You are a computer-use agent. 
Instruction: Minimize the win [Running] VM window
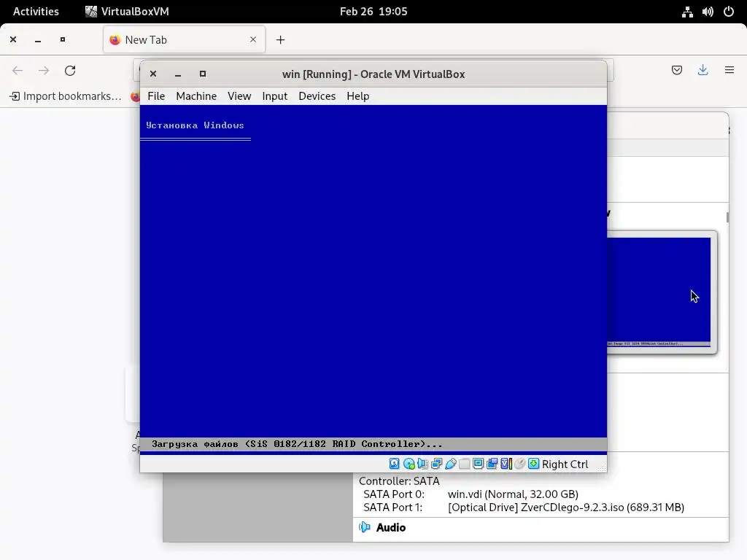pyautogui.click(x=178, y=74)
